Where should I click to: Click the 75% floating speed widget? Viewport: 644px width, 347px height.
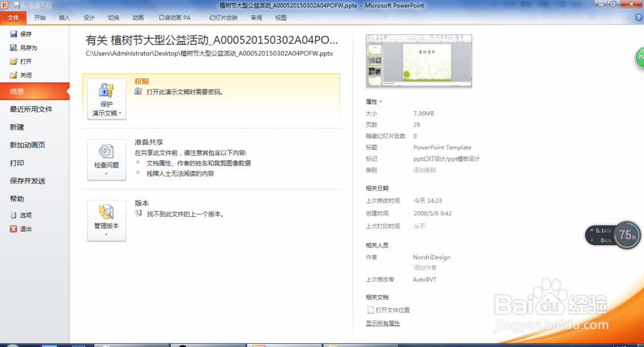pyautogui.click(x=613, y=235)
